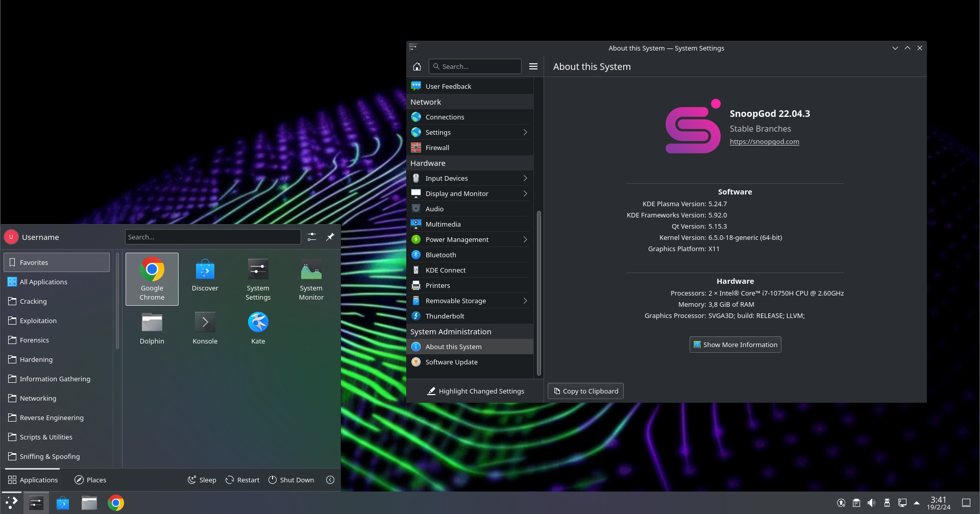Viewport: 980px width, 514px height.
Task: Open the removable devices tray icon
Action: [887, 503]
